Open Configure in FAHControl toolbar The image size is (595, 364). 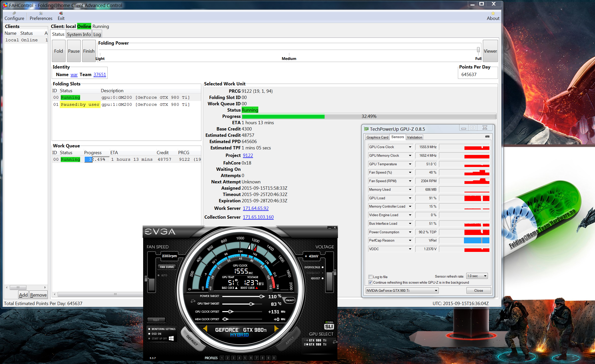coord(14,16)
